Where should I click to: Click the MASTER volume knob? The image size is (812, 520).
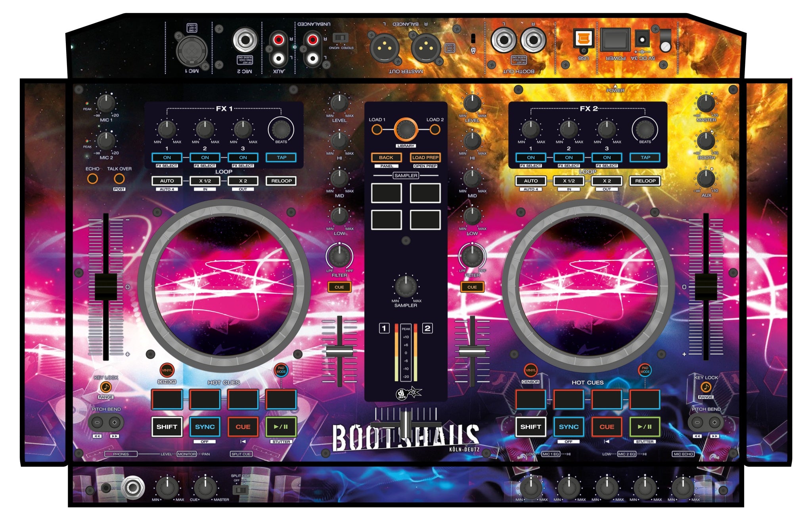[706, 103]
